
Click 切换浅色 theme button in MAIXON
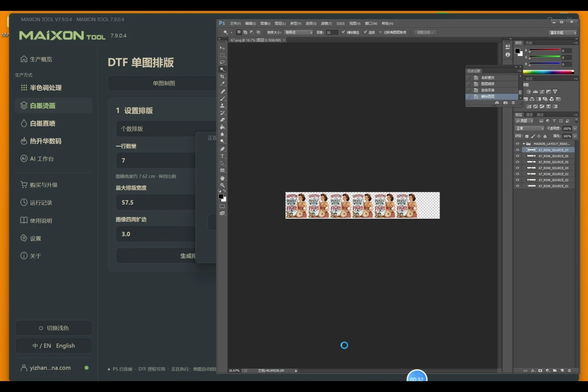coord(53,328)
